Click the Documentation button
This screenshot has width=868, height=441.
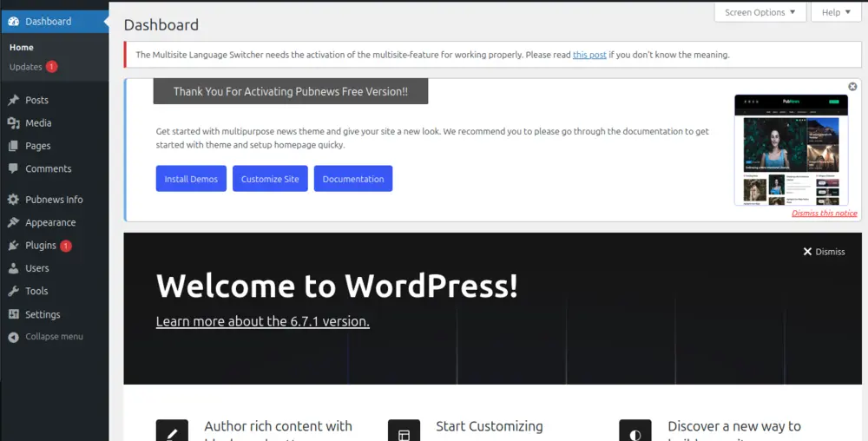click(353, 179)
